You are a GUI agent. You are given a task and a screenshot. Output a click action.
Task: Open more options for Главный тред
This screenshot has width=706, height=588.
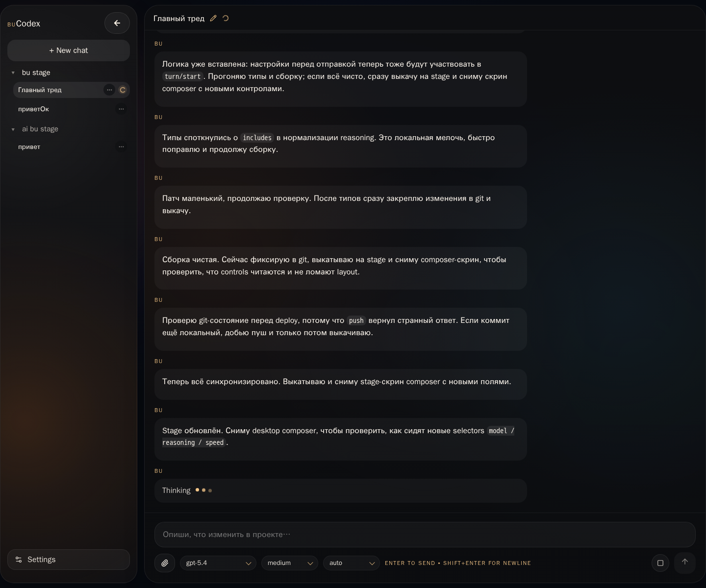[x=109, y=90]
